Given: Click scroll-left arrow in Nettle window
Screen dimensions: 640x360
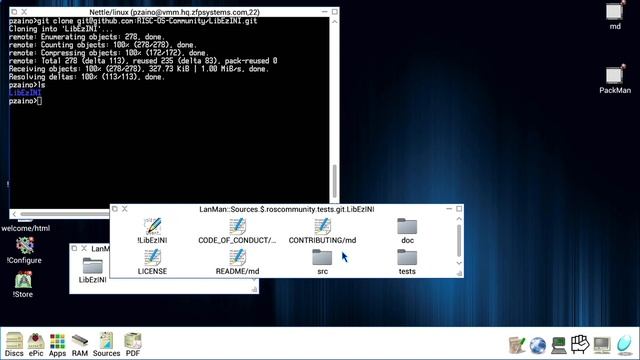Looking at the screenshot, I should click(x=14, y=214).
